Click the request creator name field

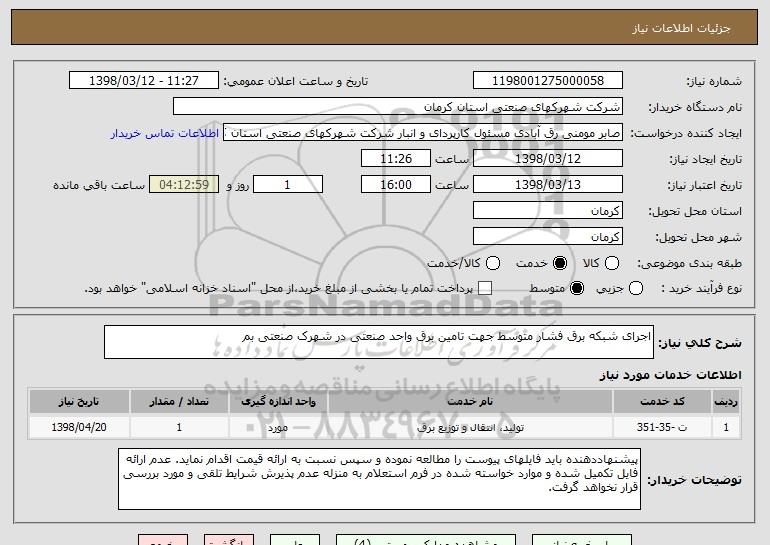click(423, 133)
